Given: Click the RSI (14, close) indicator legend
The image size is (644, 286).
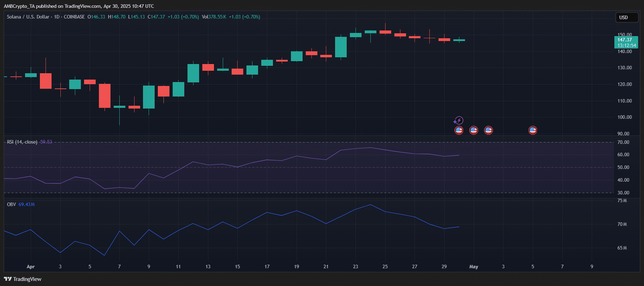Looking at the screenshot, I should (22, 142).
